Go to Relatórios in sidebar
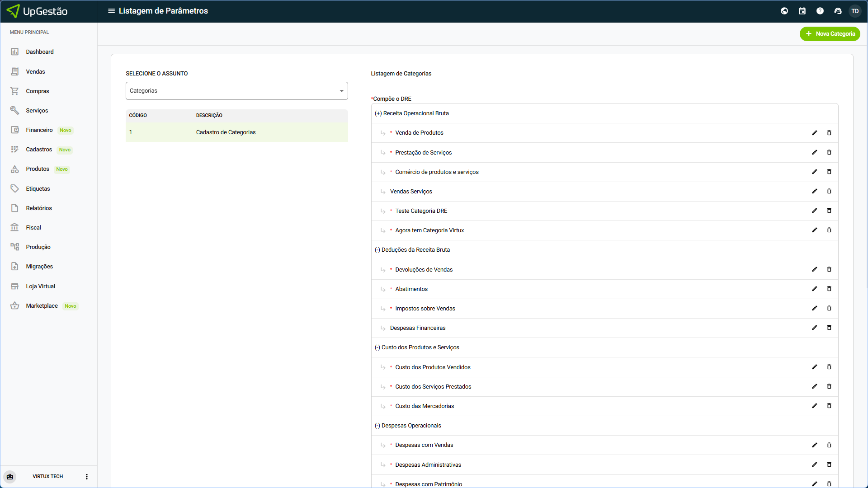 (39, 208)
